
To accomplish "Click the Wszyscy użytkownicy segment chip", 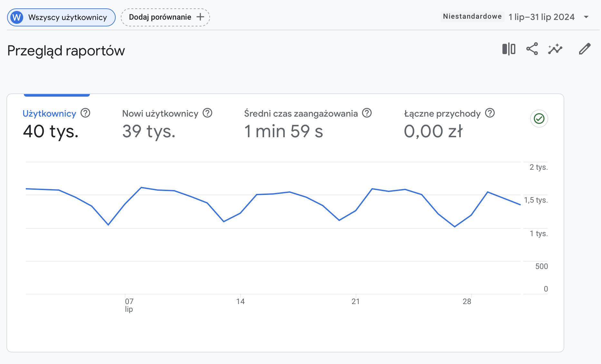I will click(67, 17).
